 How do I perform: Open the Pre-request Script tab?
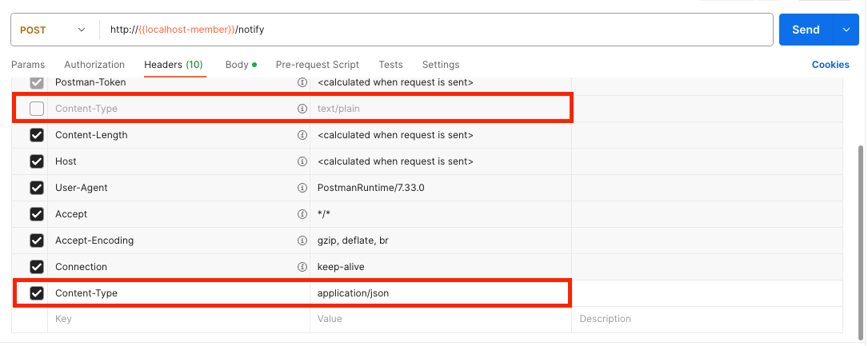[318, 65]
